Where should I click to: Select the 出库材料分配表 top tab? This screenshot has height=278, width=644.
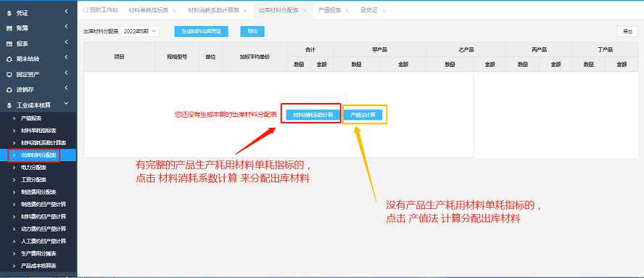278,10
